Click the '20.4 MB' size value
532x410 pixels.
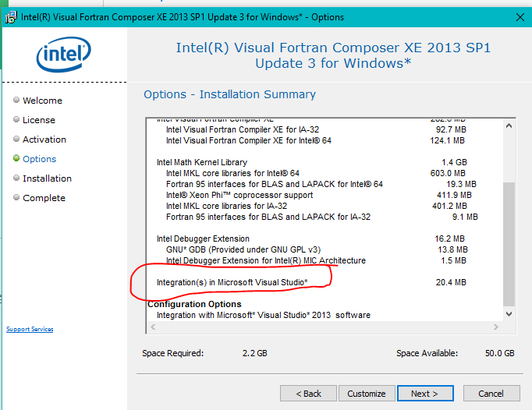tap(451, 282)
